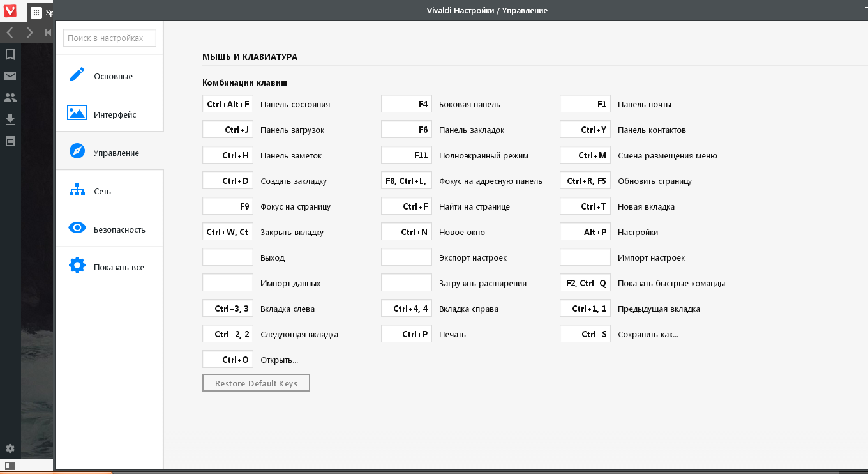
Task: Go back with the browser back arrow
Action: pos(10,33)
